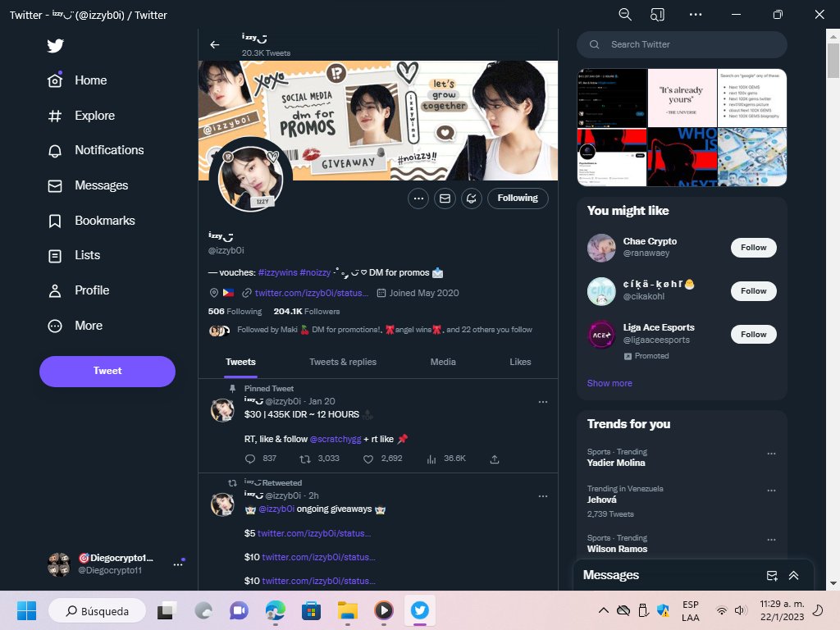Click the cast icon in title bar
840x630 pixels.
pos(657,15)
